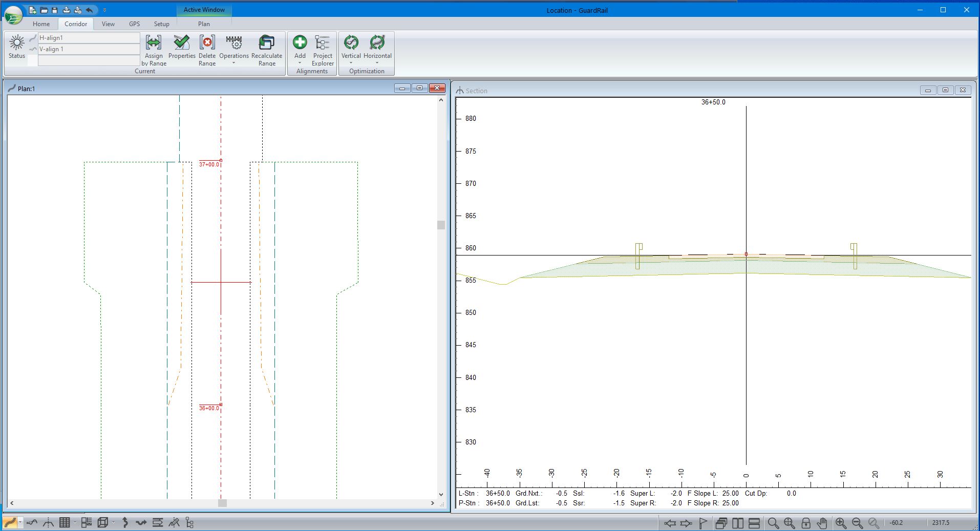Screen dimensions: 980x531
Task: Maximize the Section window
Action: pyautogui.click(x=945, y=90)
